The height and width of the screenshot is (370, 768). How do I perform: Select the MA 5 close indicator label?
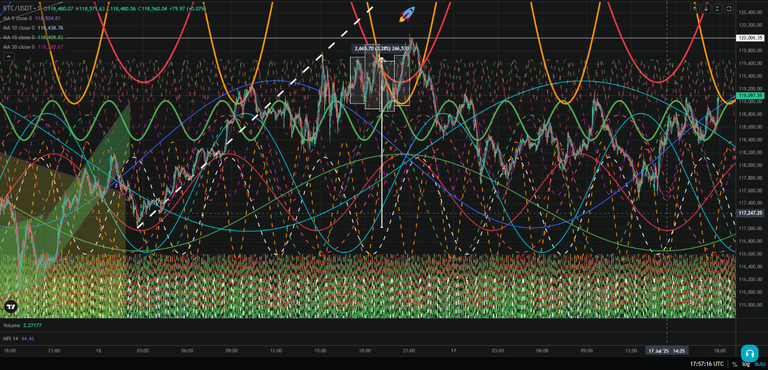point(19,18)
